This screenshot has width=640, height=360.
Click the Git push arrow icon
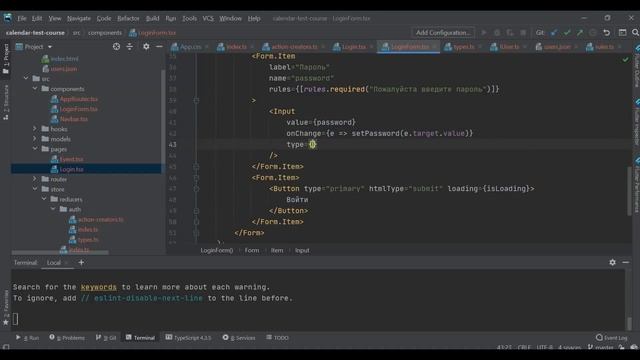(580, 33)
